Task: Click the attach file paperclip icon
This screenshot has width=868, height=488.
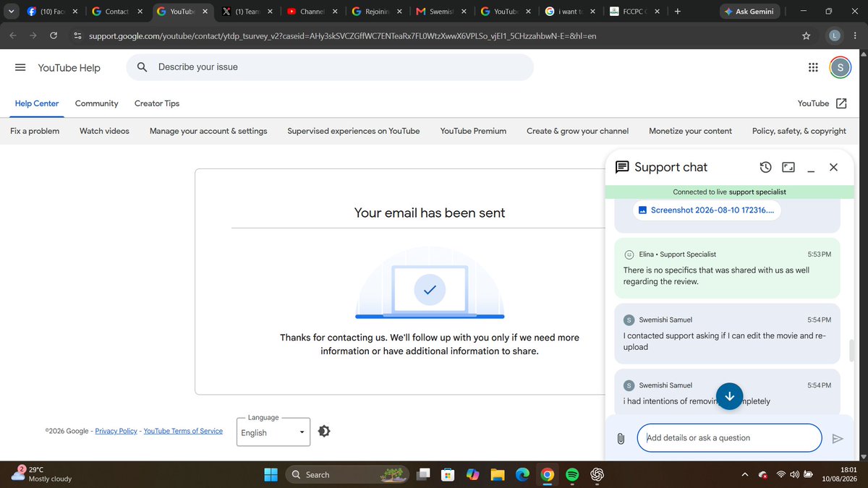Action: point(621,438)
